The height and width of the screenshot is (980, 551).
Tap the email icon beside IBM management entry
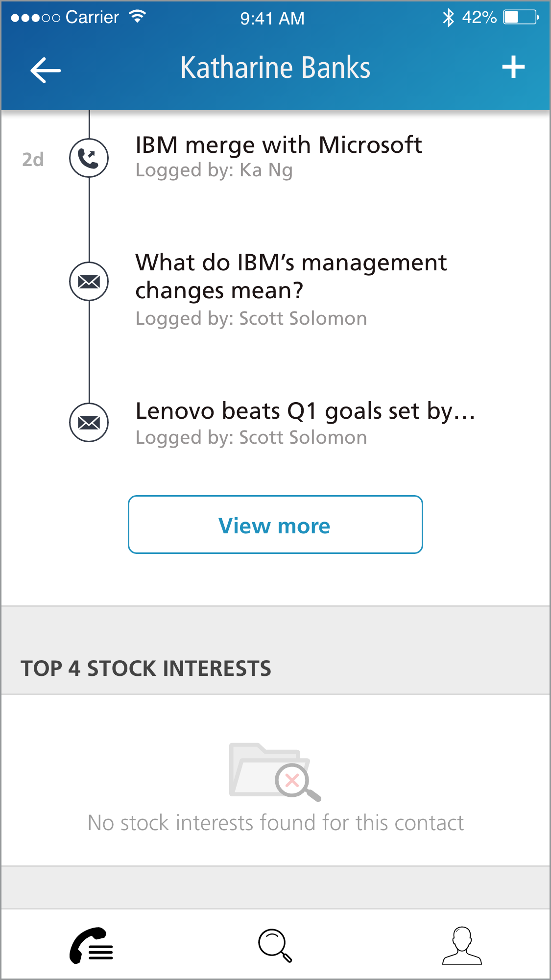(x=89, y=282)
